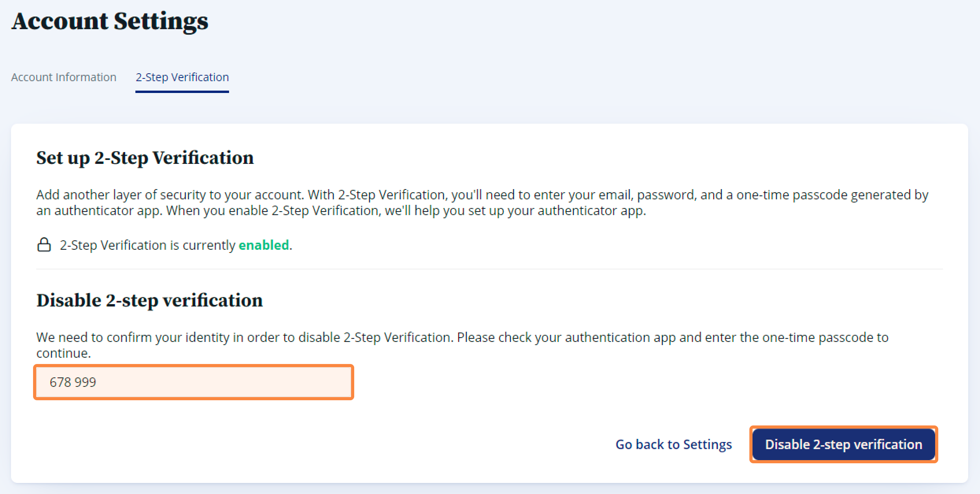The height and width of the screenshot is (494, 980).
Task: Select the 2-Step Verification tab
Action: tap(182, 77)
